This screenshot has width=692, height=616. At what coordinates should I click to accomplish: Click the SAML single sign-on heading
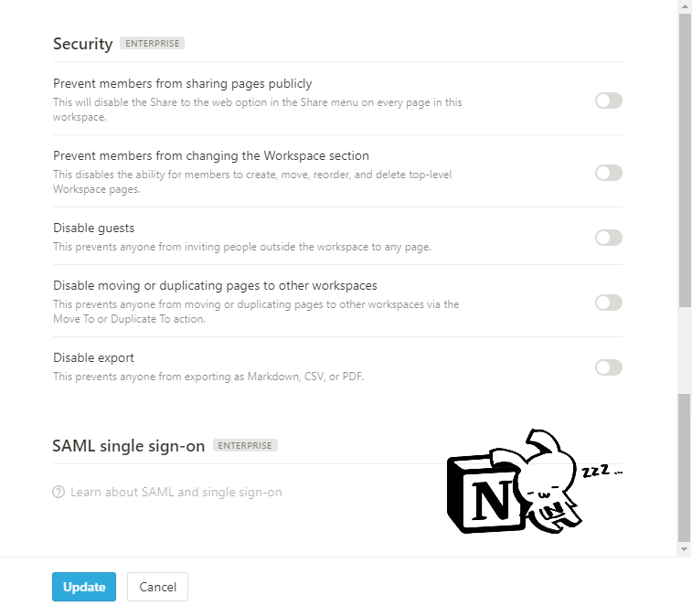[128, 446]
